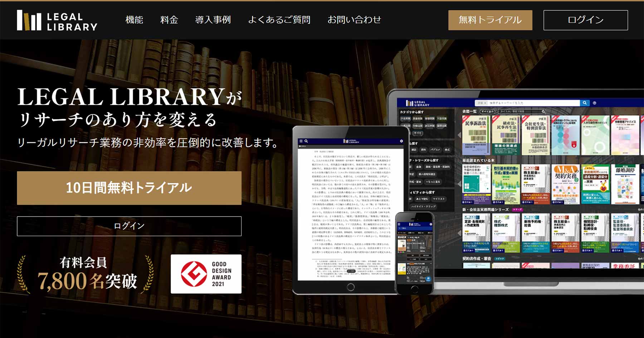
Task: Click the ハイライト・クリップ tag in the sidebar
Action: click(424, 207)
